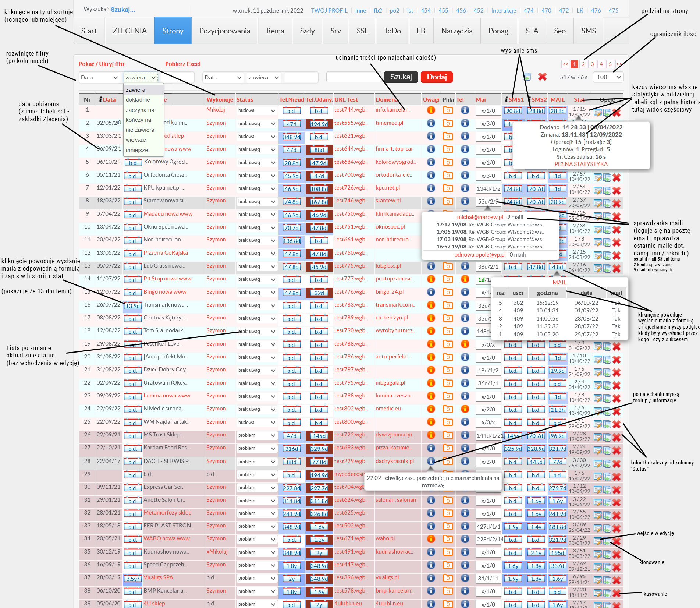The height and width of the screenshot is (608, 700).
Task: Click the red delete X in the ortodonta-cie row
Action: tap(617, 178)
